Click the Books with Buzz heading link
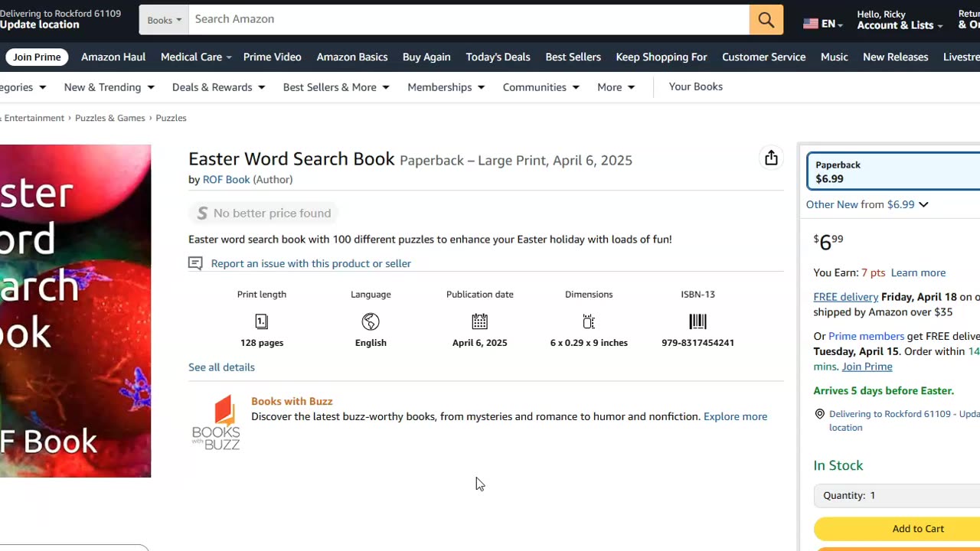 point(292,401)
